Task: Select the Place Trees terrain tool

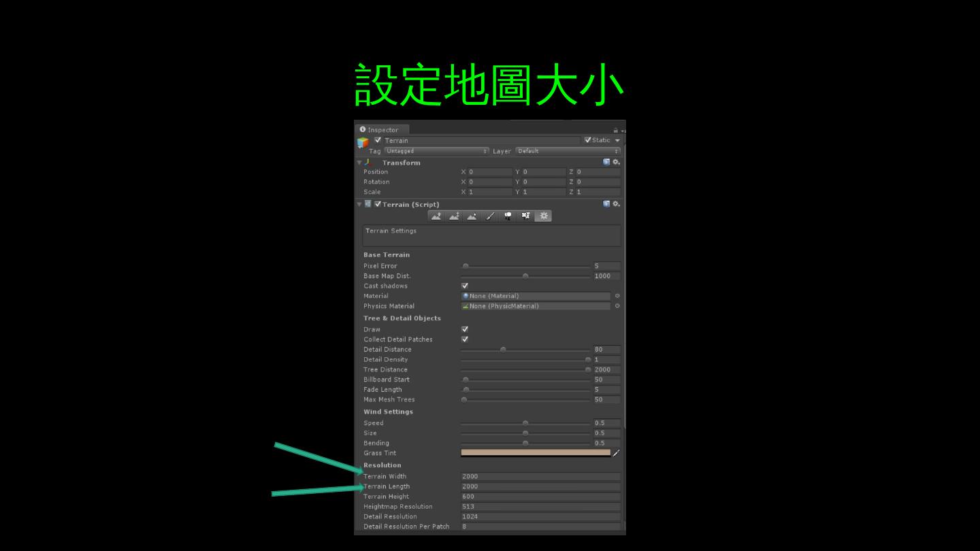Action: pos(508,216)
